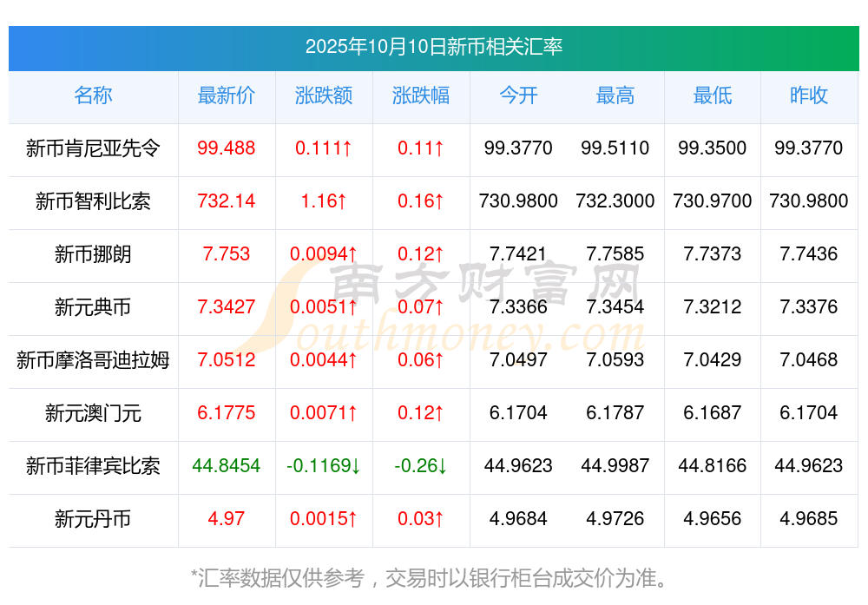
Task: Click the up arrow beside 0.0044
Action: 351,361
